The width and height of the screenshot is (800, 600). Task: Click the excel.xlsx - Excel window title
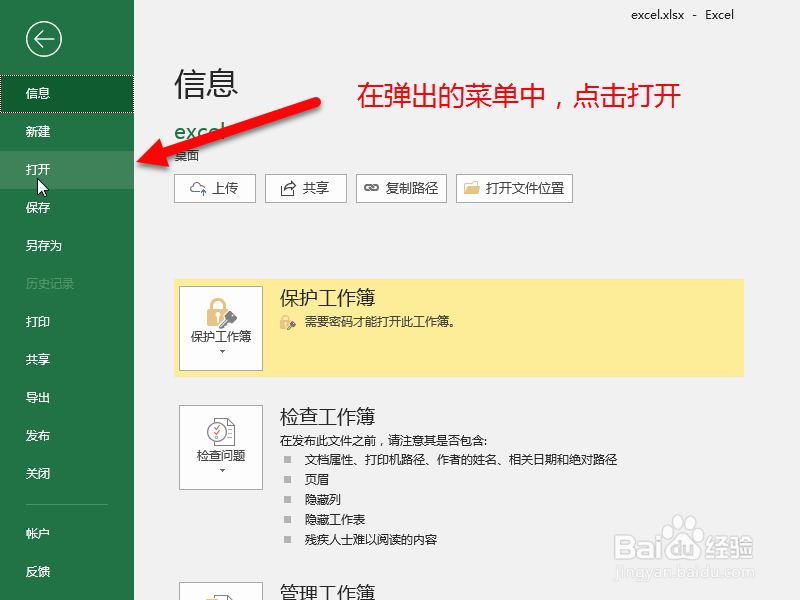pyautogui.click(x=682, y=15)
